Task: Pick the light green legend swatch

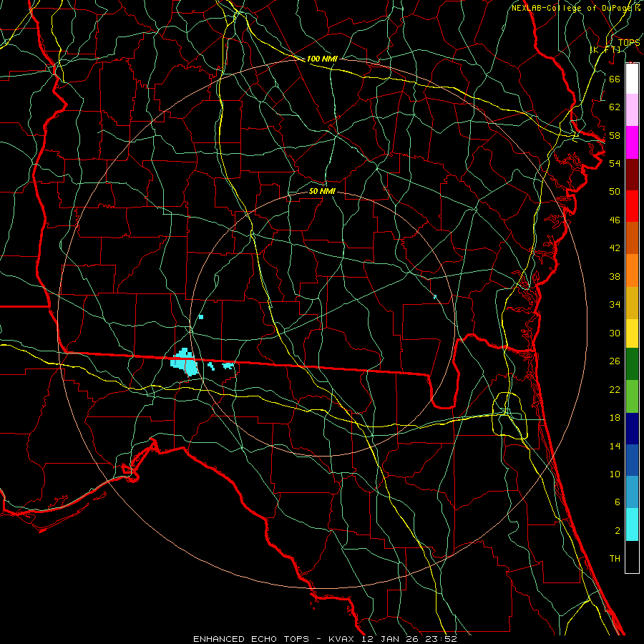Action: [632, 396]
